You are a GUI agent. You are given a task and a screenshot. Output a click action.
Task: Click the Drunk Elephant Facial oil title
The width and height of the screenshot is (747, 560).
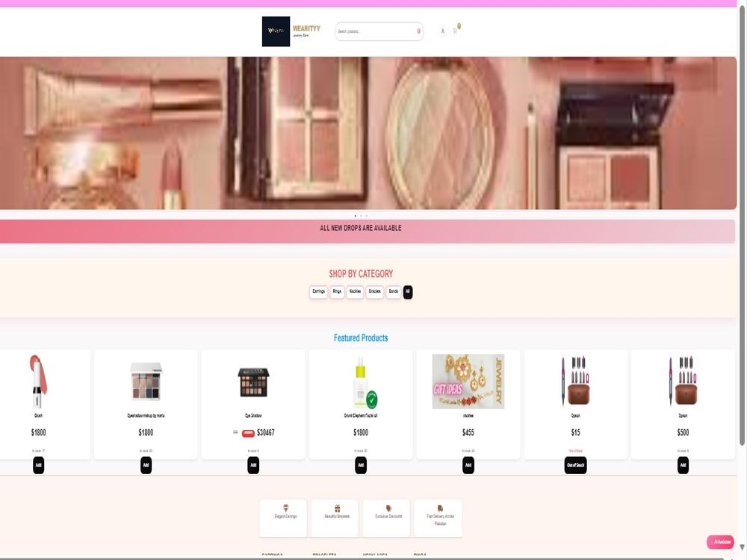361,416
